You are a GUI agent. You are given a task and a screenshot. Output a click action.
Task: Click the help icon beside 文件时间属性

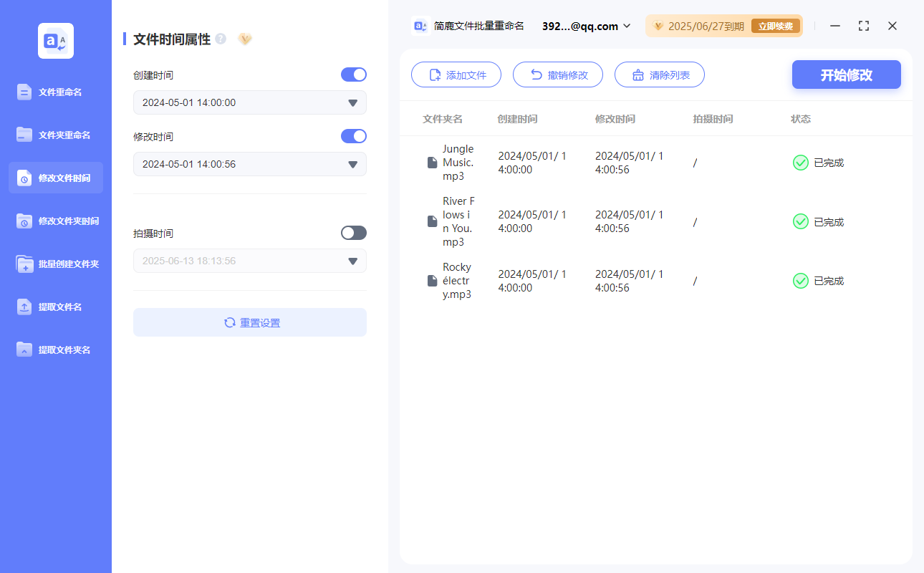tap(220, 39)
